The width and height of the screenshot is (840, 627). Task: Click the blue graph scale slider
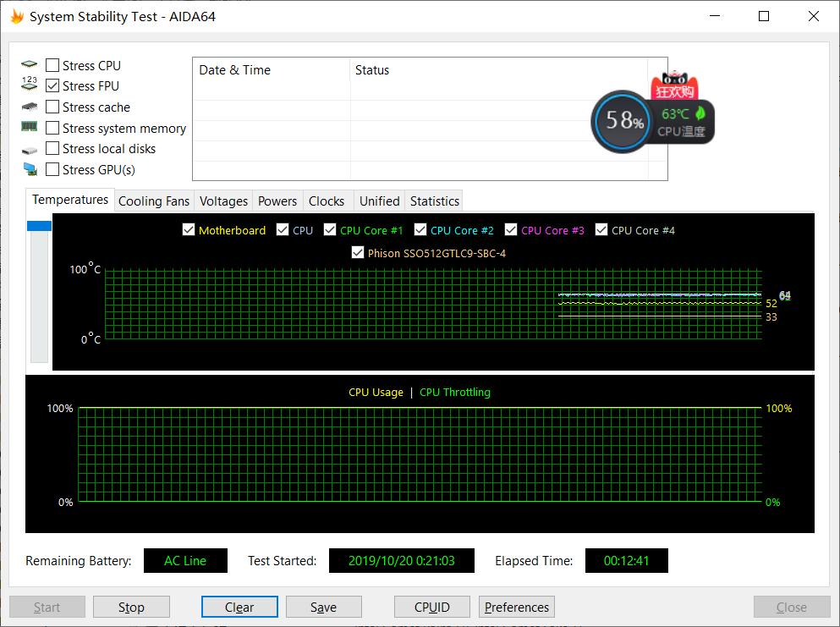click(x=39, y=226)
